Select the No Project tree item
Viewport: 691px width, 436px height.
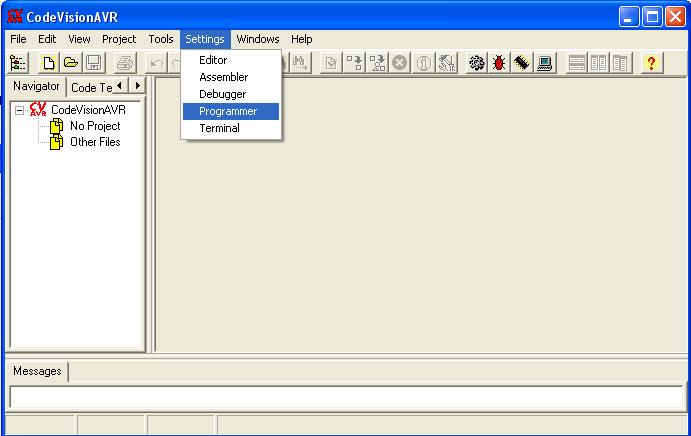click(x=95, y=126)
